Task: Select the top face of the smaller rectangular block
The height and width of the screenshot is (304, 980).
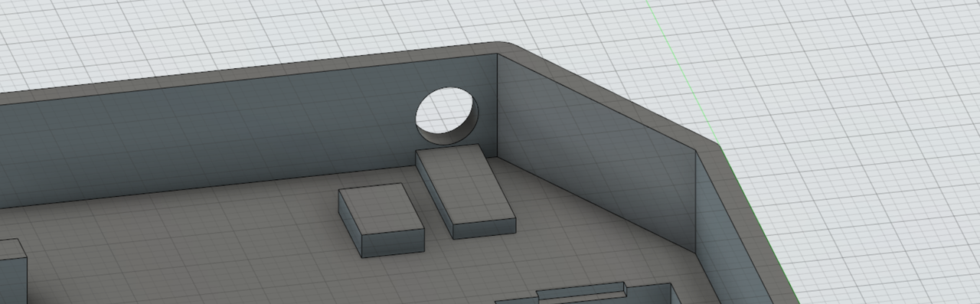Action: (x=381, y=209)
